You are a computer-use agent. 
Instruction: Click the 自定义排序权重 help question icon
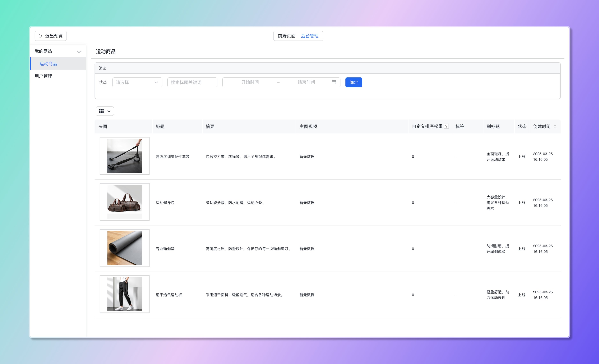point(446,126)
